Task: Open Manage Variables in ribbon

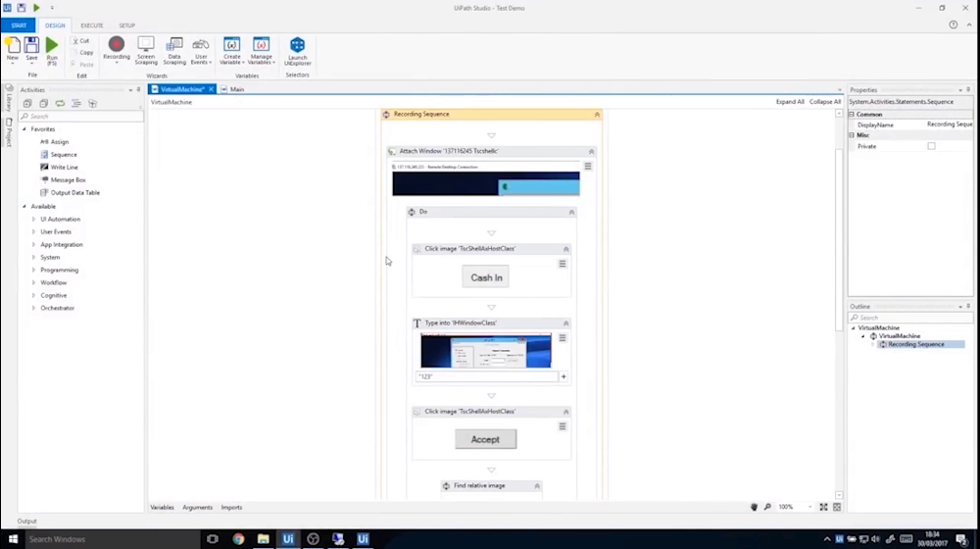Action: [262, 50]
